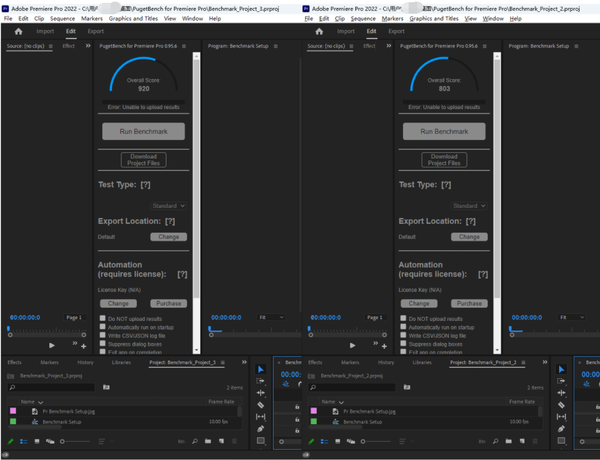Image resolution: width=600 pixels, height=460 pixels.
Task: Select the Razor tool in Benchmark_Project_3 window
Action: [261, 405]
